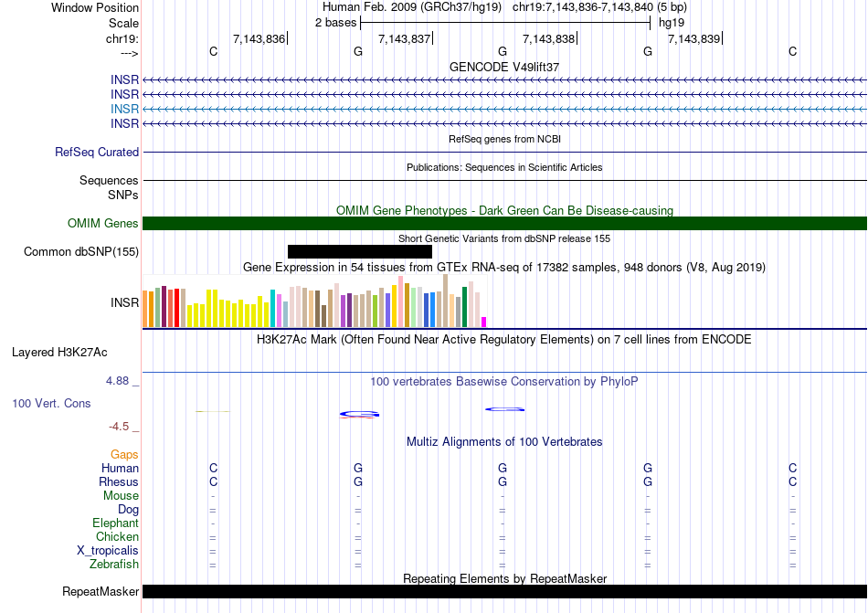The width and height of the screenshot is (868, 613).
Task: Click the black dbSNP variant block
Action: click(360, 252)
